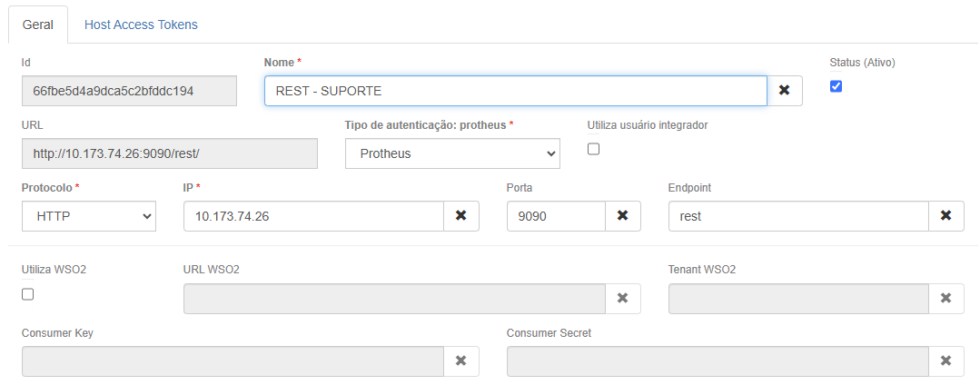This screenshot has width=980, height=385.
Task: Click the read-only Id field
Action: point(129,91)
